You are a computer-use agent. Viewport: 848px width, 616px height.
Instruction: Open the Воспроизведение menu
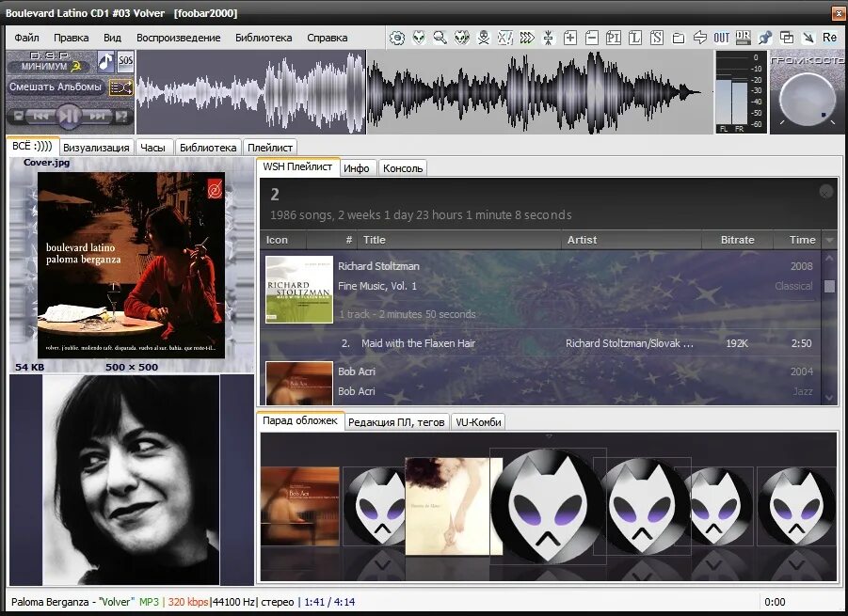[179, 38]
